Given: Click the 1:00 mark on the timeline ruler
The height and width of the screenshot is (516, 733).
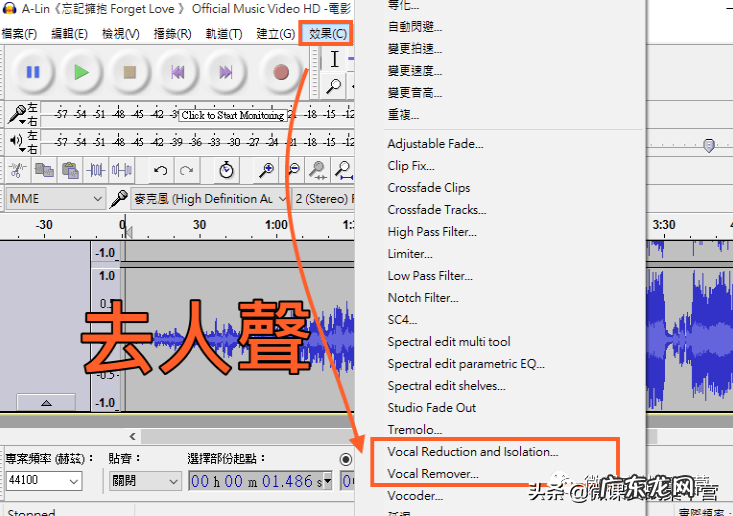Looking at the screenshot, I should (x=276, y=225).
